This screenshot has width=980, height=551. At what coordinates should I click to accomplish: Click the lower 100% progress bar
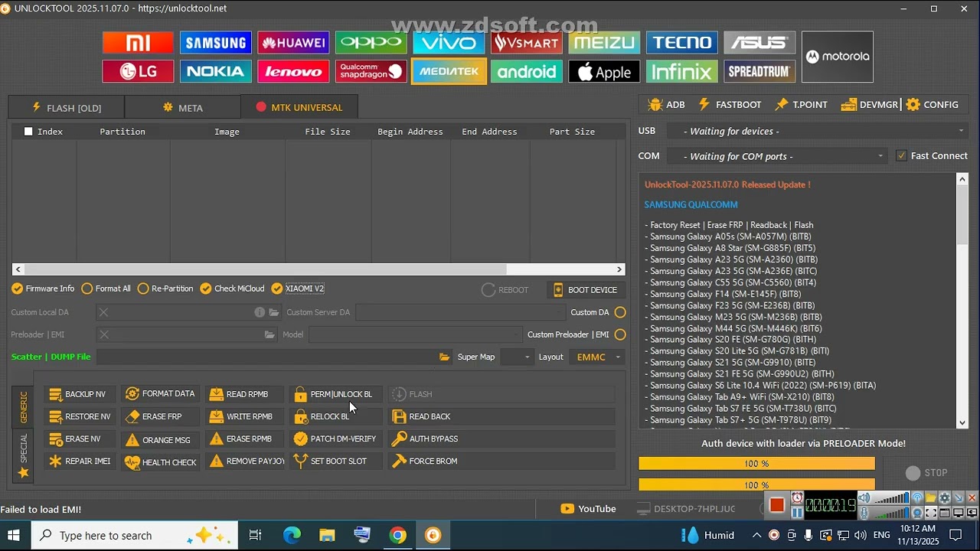pyautogui.click(x=756, y=485)
